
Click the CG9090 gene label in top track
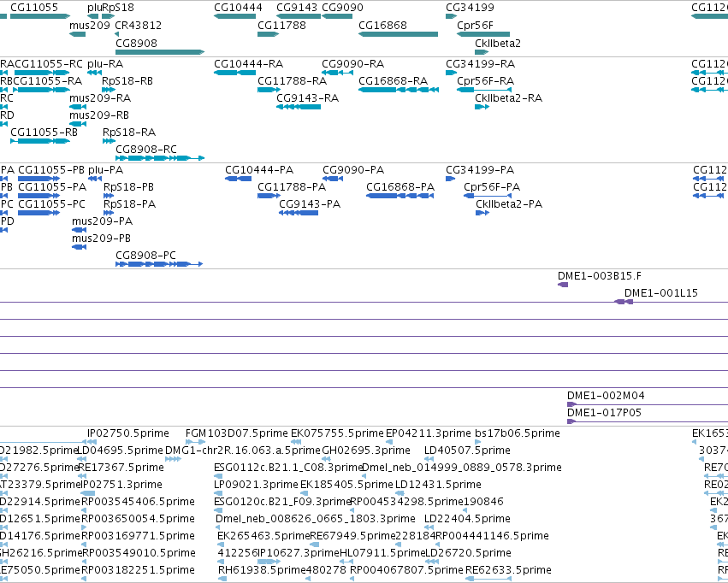(x=343, y=8)
